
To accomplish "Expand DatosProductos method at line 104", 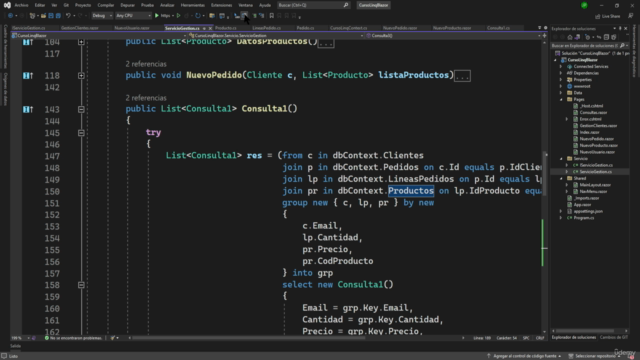I will point(81,42).
